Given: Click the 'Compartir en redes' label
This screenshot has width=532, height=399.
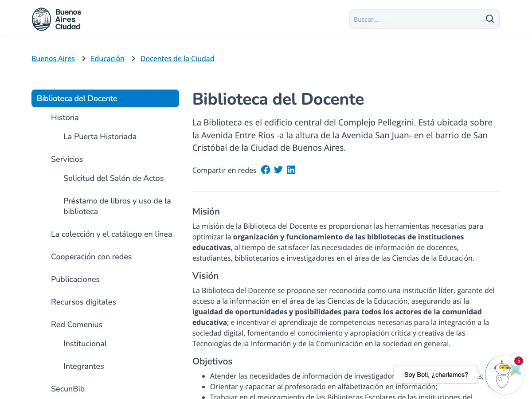Looking at the screenshot, I should [224, 170].
